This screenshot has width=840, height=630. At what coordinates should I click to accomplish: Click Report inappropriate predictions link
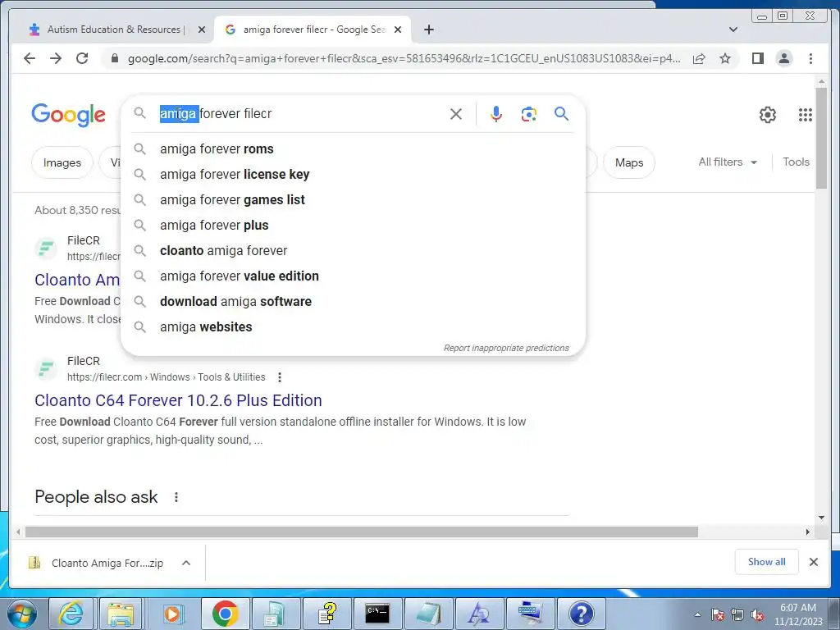[506, 348]
